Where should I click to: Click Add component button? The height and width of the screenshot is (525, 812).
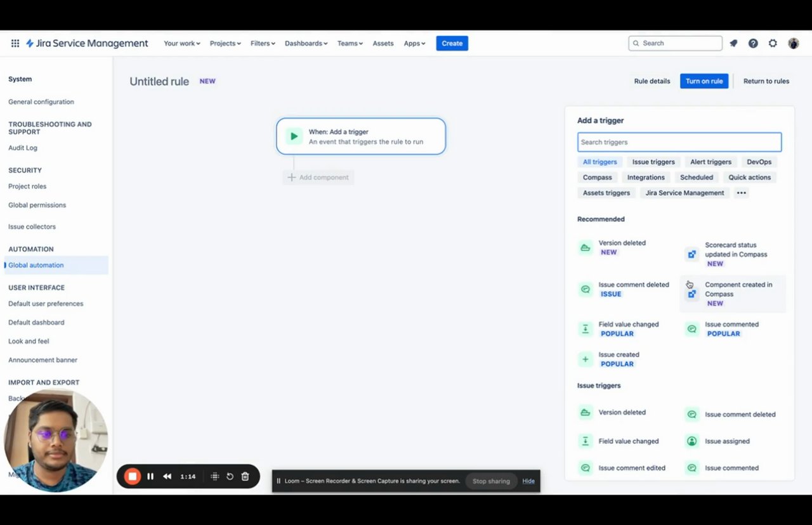318,178
